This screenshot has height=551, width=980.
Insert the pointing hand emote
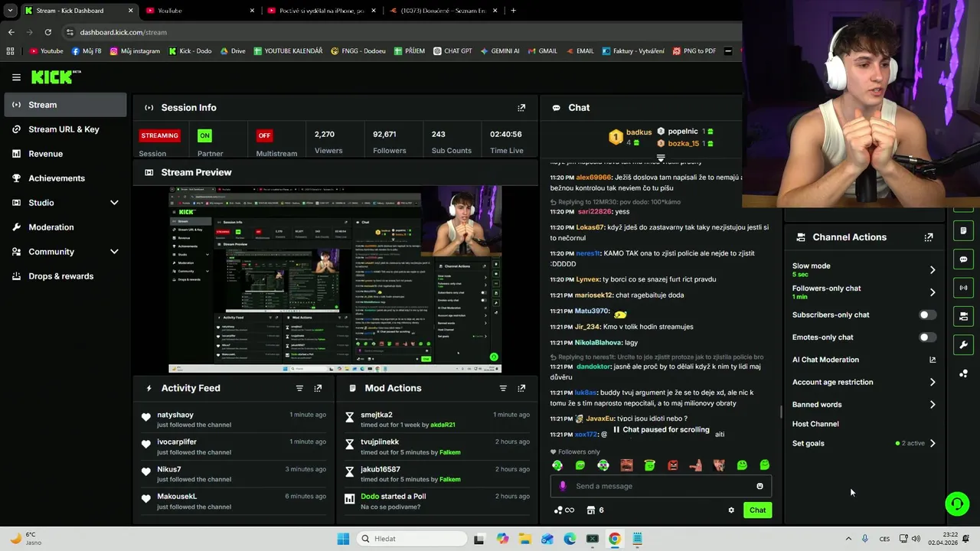(695, 465)
